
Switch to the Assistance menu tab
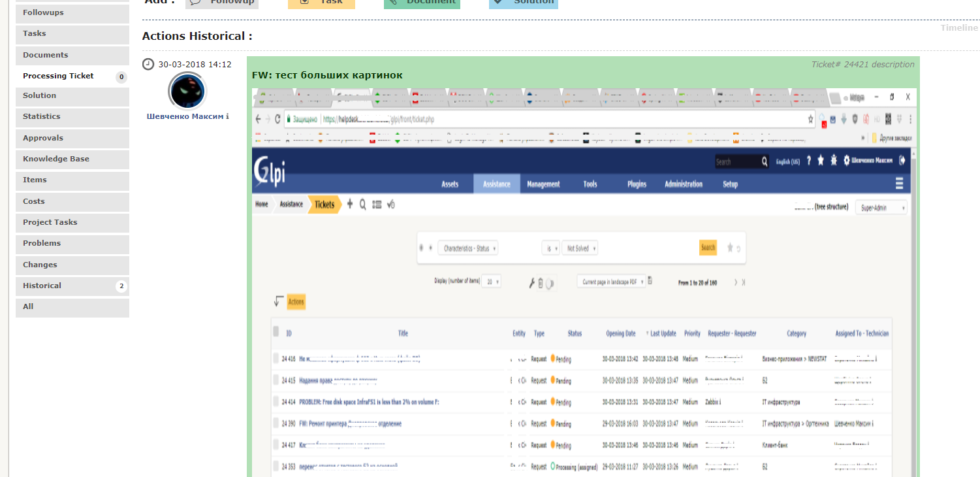(x=496, y=184)
